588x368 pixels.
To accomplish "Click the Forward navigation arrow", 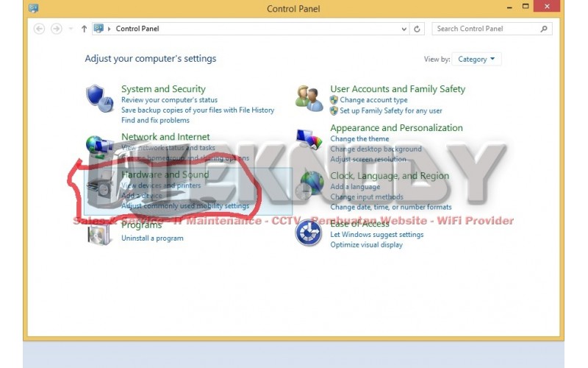I will point(57,29).
